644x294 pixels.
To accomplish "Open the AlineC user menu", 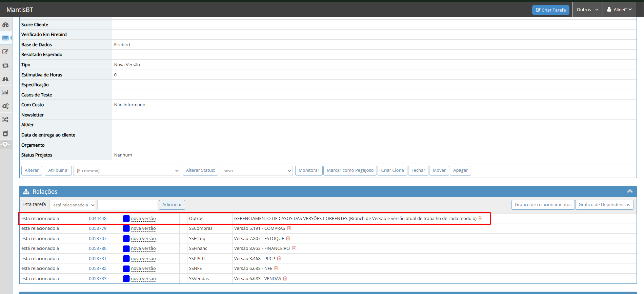I will (619, 10).
